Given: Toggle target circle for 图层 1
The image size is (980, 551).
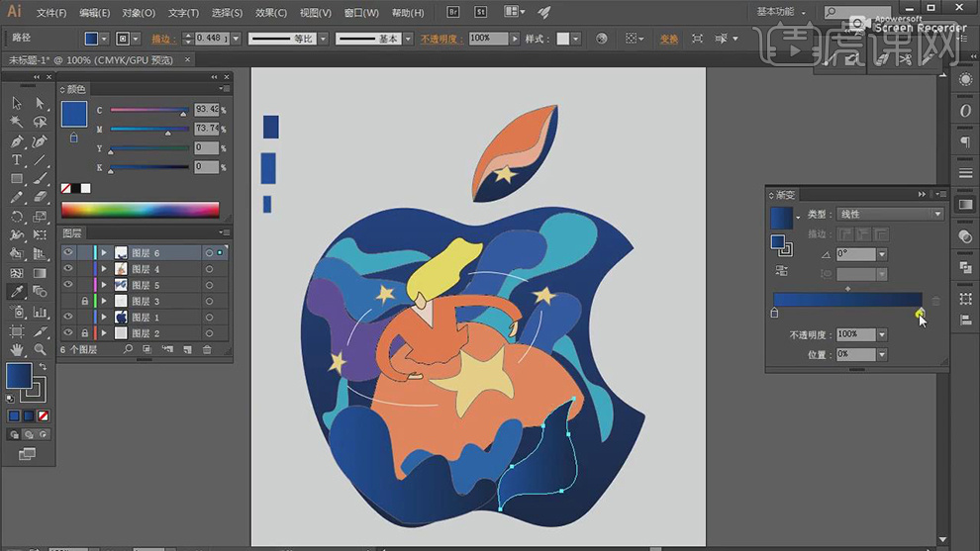Looking at the screenshot, I should tap(210, 318).
